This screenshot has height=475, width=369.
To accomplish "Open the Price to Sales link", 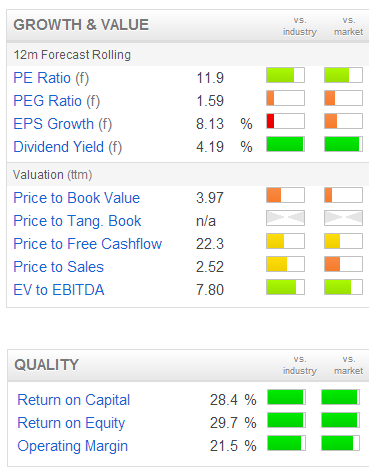I will [59, 267].
